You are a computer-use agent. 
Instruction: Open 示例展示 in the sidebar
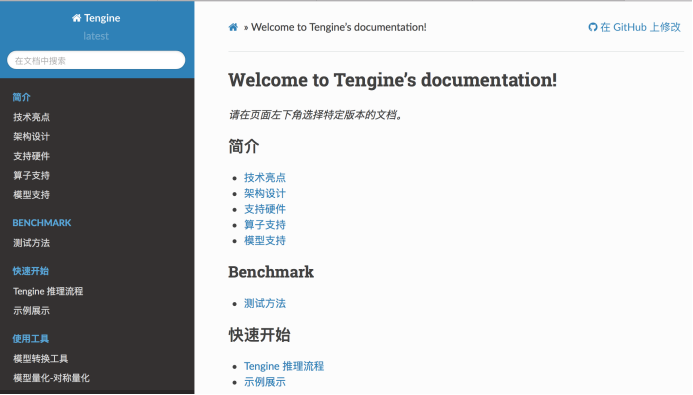[31, 311]
